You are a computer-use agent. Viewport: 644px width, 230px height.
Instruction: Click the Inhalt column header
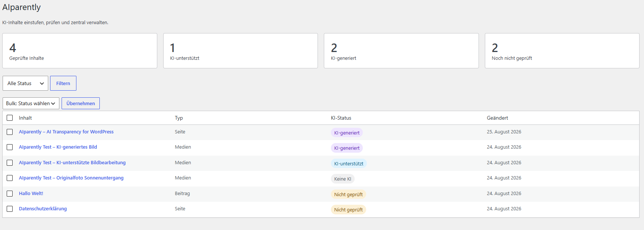(25, 118)
